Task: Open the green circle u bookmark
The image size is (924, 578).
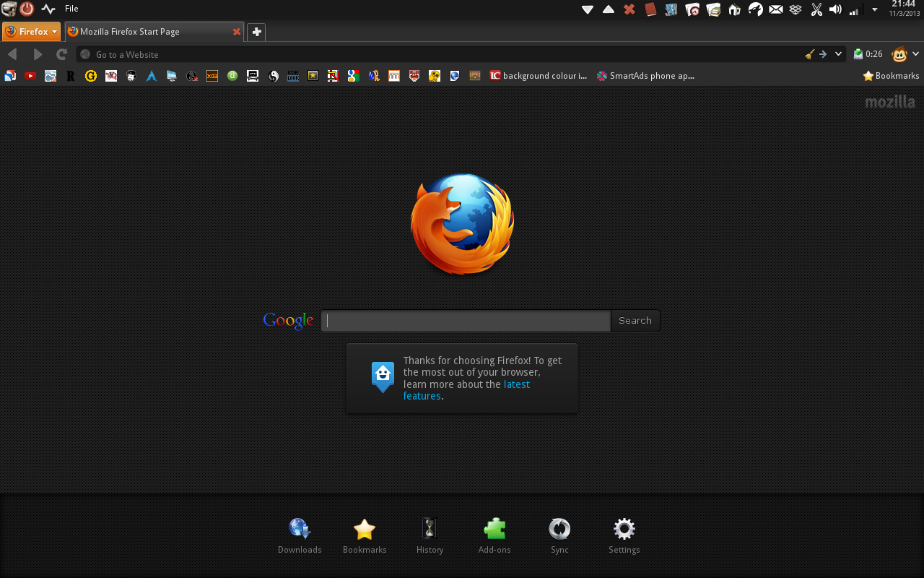Action: click(232, 75)
